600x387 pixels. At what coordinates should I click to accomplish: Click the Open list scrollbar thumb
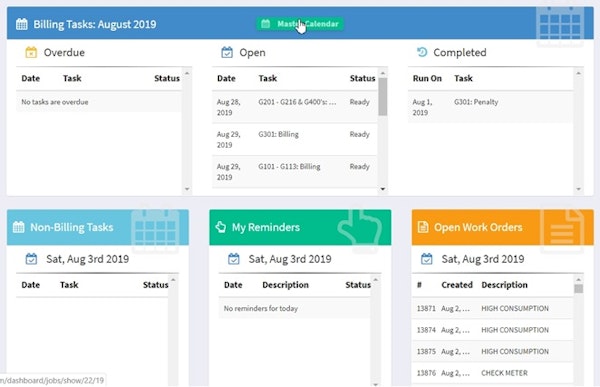[x=383, y=96]
